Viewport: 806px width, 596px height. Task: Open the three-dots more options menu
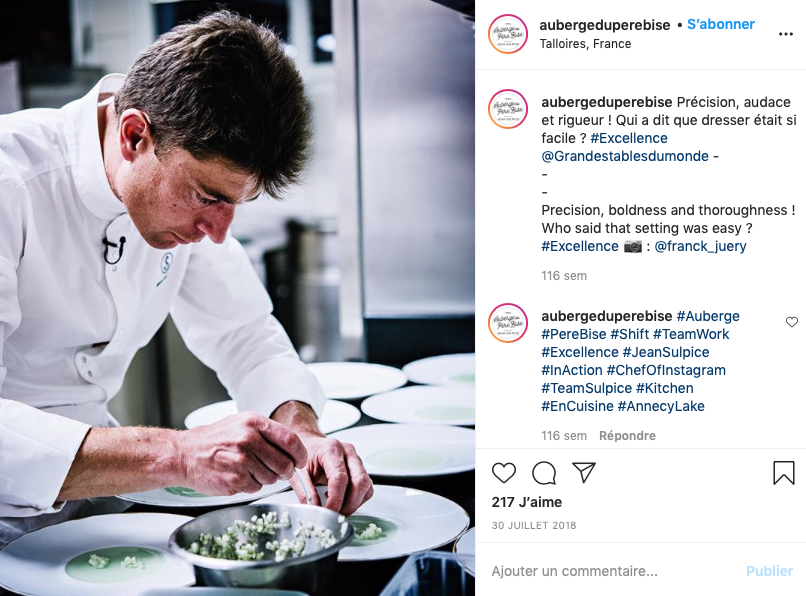[x=785, y=34]
